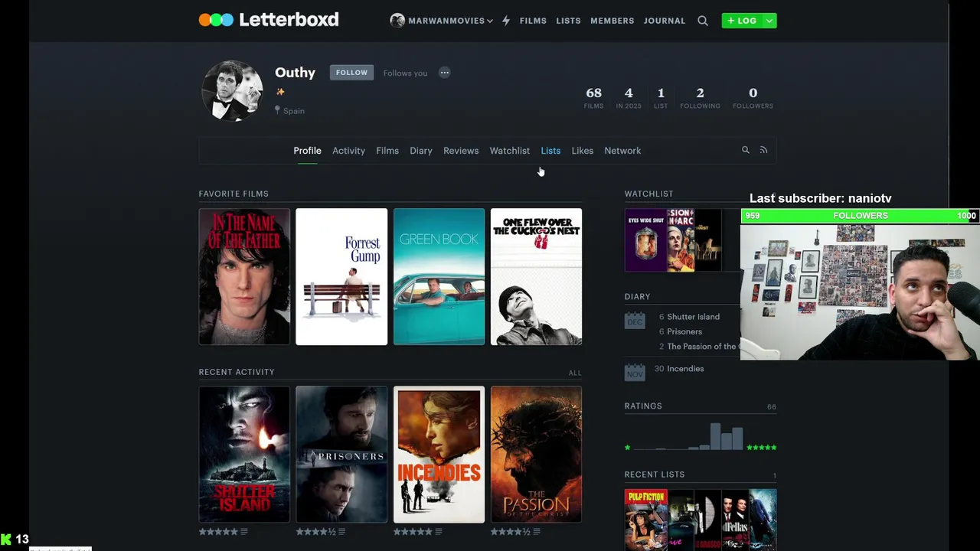Open the Prisoners diary entry
This screenshot has height=551, width=980.
684,331
